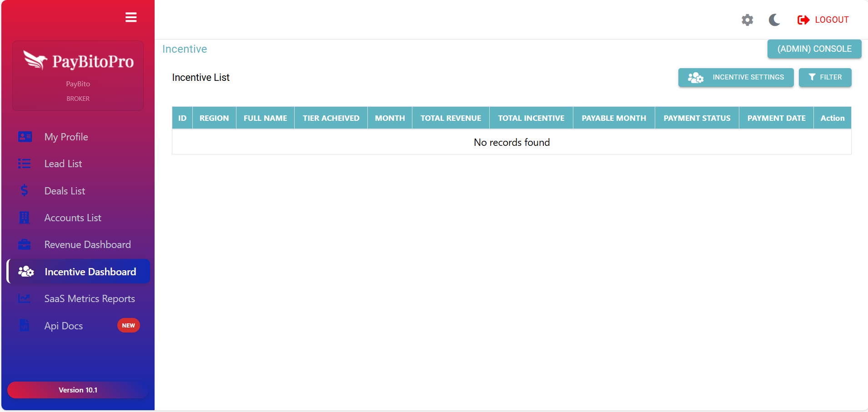
Task: Click the PayBitoPro logo
Action: [78, 61]
